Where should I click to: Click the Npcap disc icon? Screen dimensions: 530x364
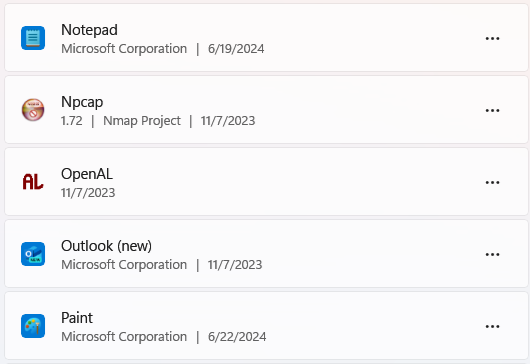pos(33,110)
